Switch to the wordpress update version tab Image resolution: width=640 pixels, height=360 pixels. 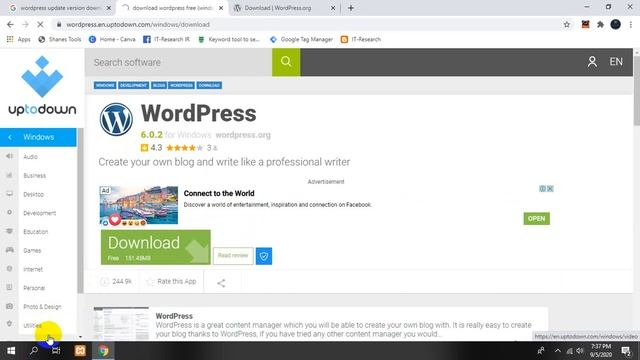(60, 8)
